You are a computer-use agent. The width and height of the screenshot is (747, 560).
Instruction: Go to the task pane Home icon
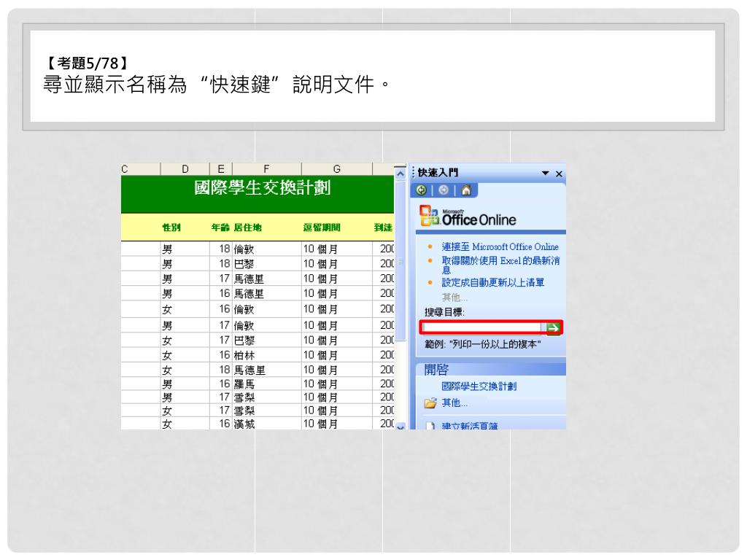pos(466,190)
